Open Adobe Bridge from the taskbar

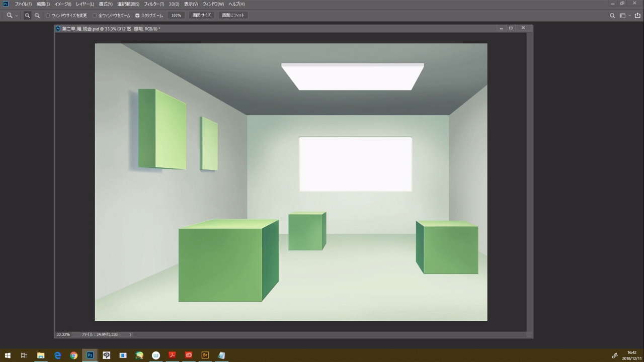pyautogui.click(x=205, y=355)
